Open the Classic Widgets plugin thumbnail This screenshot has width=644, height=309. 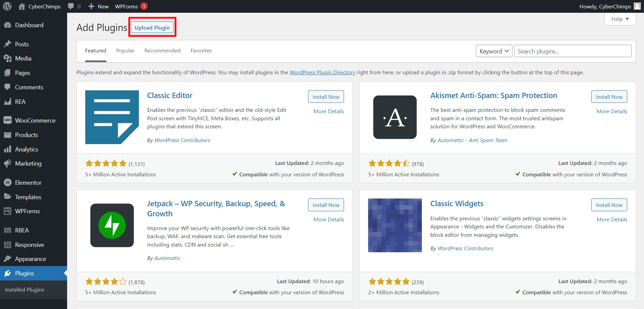click(395, 225)
